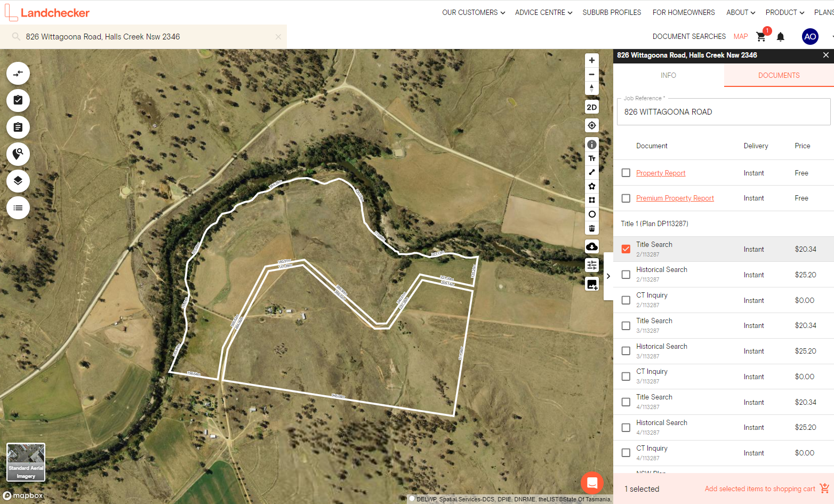
Task: Open the list view round button
Action: (18, 208)
